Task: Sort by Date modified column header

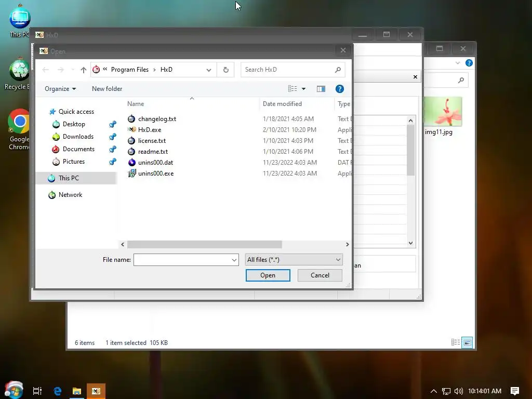Action: tap(282, 104)
